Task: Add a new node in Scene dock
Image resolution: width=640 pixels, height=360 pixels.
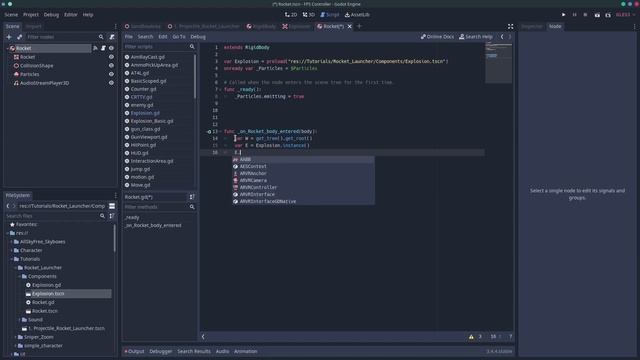Action: (x=9, y=37)
